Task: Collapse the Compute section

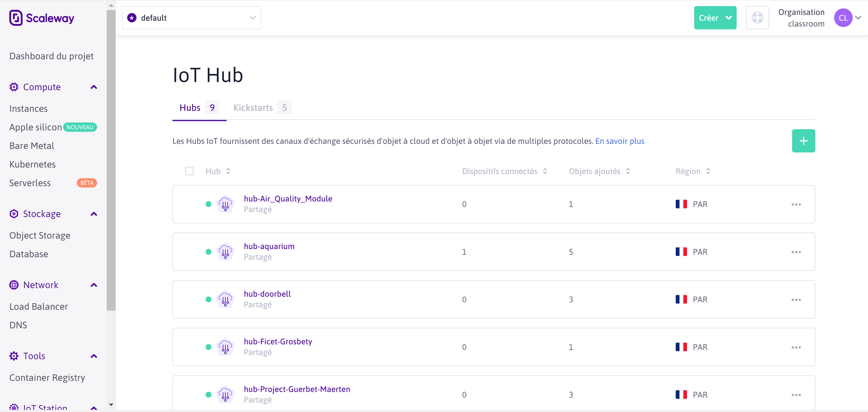Action: click(94, 87)
